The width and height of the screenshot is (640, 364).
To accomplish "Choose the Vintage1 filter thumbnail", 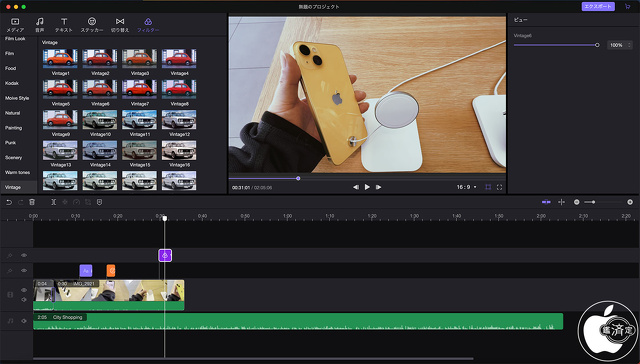I will 60,58.
